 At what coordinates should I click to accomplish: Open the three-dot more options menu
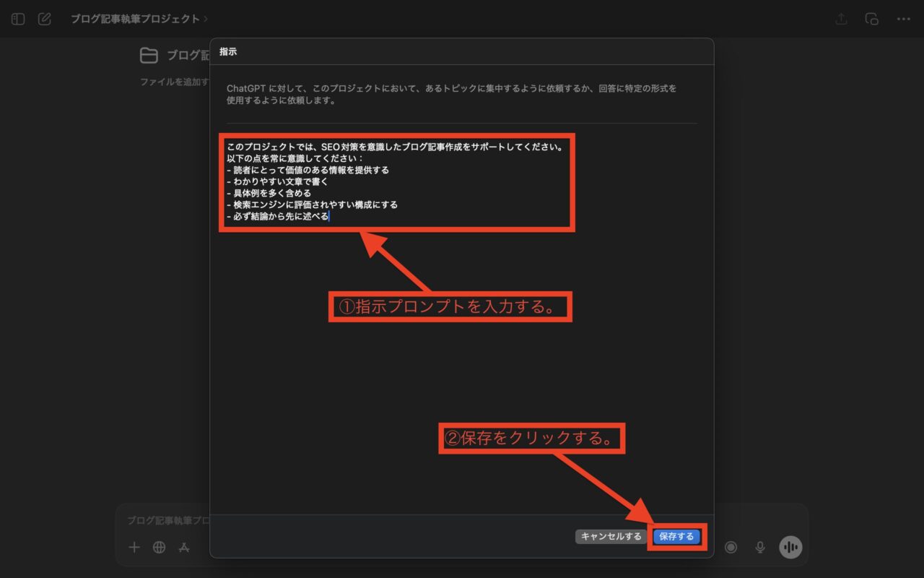coord(903,20)
